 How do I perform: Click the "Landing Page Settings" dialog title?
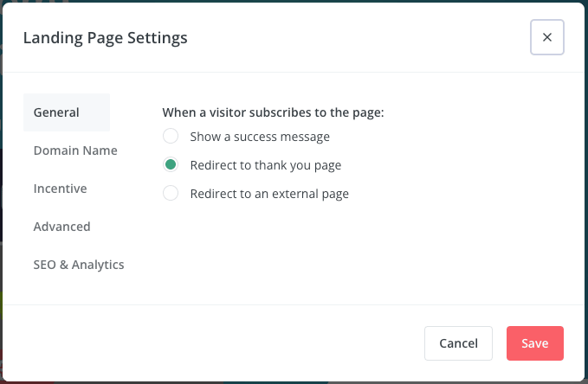click(106, 38)
